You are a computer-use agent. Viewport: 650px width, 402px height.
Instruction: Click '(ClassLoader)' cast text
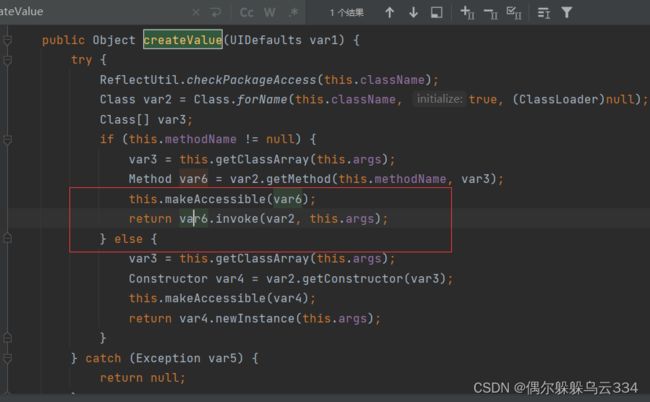559,99
